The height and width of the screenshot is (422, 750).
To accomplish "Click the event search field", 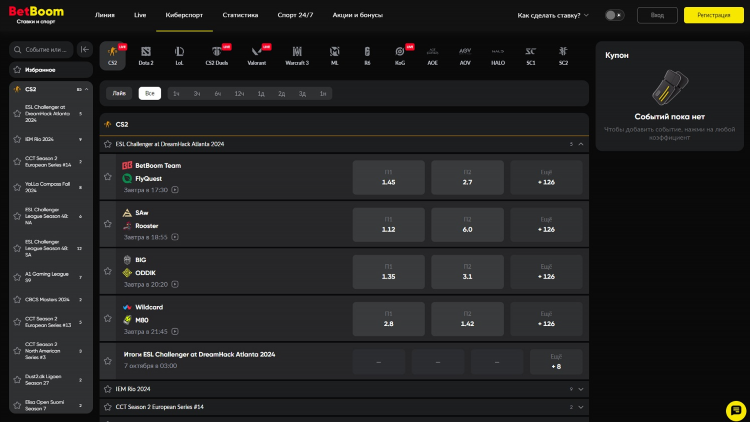I will (x=41, y=50).
